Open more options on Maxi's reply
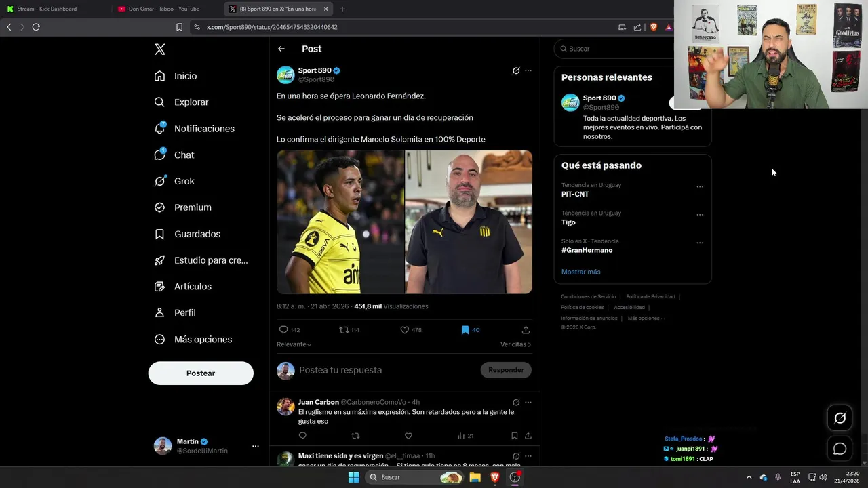The width and height of the screenshot is (868, 488). click(528, 456)
